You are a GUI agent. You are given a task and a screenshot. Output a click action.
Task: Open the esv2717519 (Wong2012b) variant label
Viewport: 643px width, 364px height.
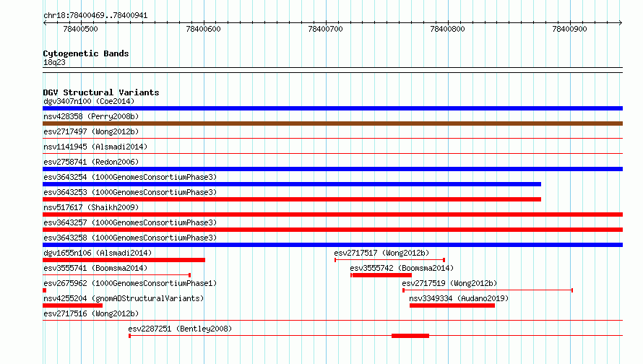(x=449, y=283)
